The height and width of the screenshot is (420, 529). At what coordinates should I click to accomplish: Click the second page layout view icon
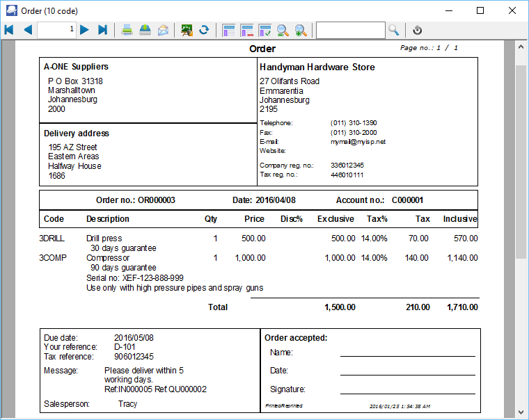[x=246, y=30]
